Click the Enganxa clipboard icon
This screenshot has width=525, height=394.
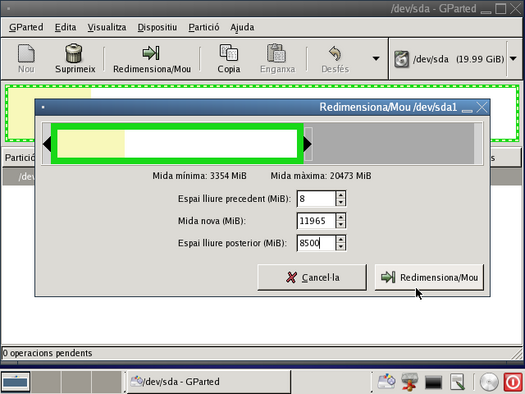click(x=276, y=53)
